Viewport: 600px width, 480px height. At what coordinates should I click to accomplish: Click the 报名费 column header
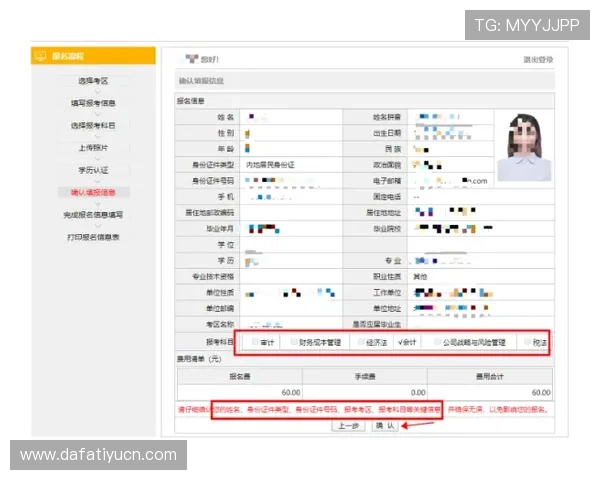point(240,377)
